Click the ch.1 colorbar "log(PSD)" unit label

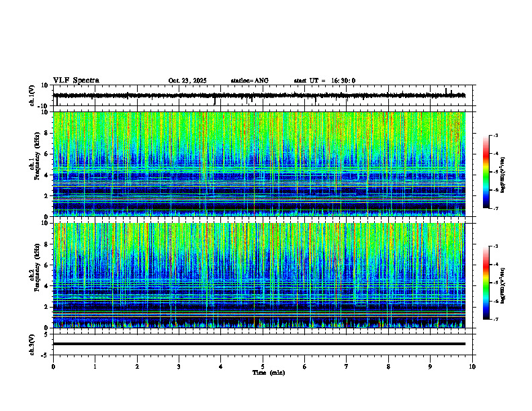[504, 175]
